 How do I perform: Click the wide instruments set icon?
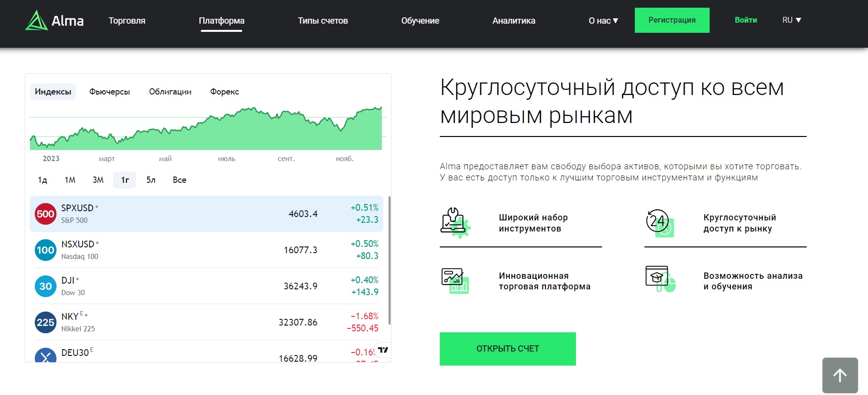click(x=455, y=223)
